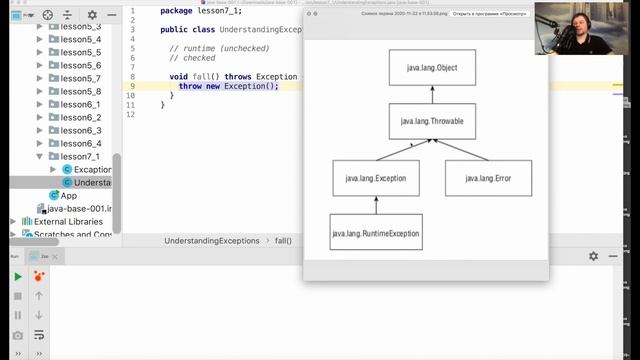Use the Project tree horizontal scrollbar
The width and height of the screenshot is (640, 360).
34,242
